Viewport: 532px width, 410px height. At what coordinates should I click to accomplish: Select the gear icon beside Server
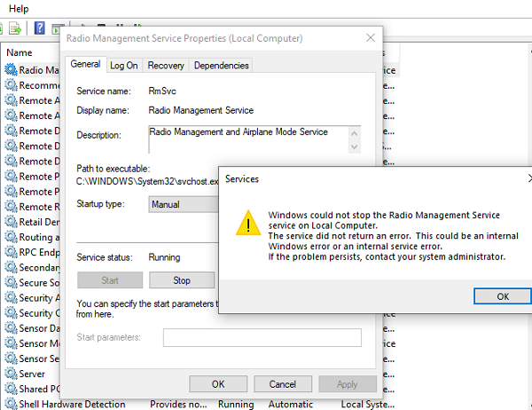(11, 375)
